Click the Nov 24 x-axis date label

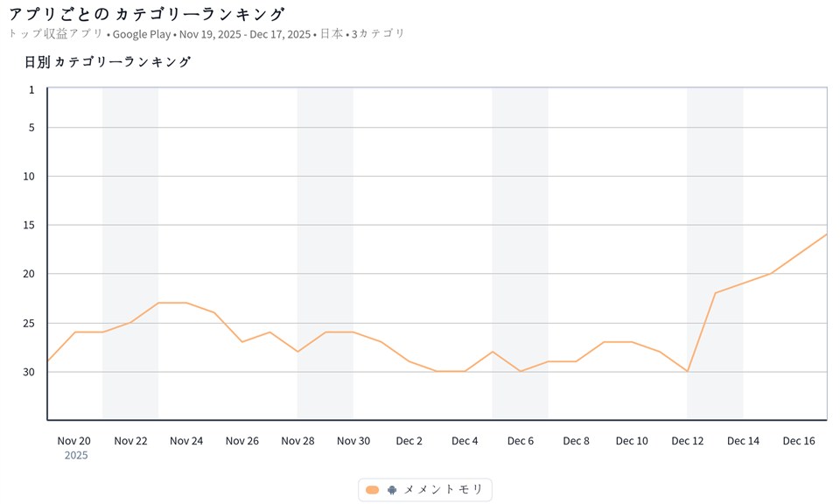pyautogui.click(x=186, y=441)
